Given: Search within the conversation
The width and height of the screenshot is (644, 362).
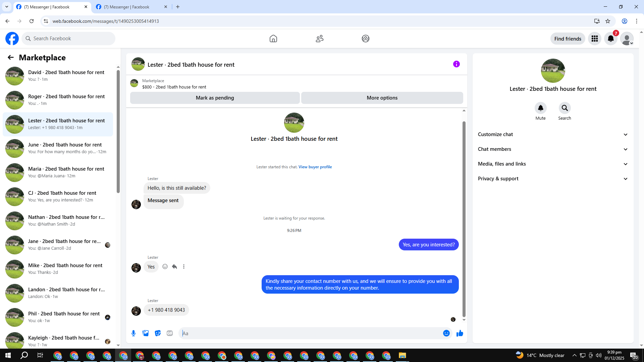Looking at the screenshot, I should (565, 108).
